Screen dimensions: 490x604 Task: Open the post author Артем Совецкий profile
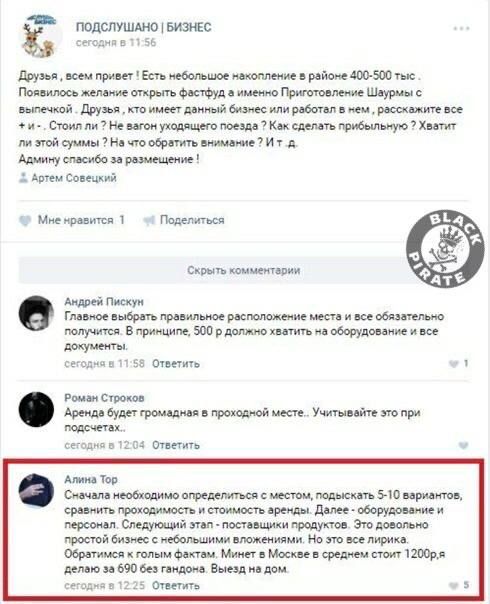click(74, 178)
